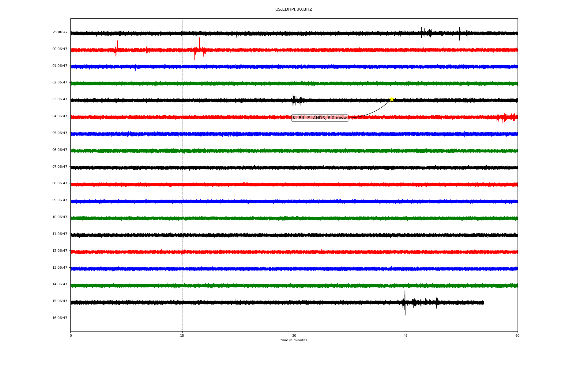This screenshot has width=588, height=368.
Task: Click the 12:06:47 time label
Action: [x=60, y=251]
